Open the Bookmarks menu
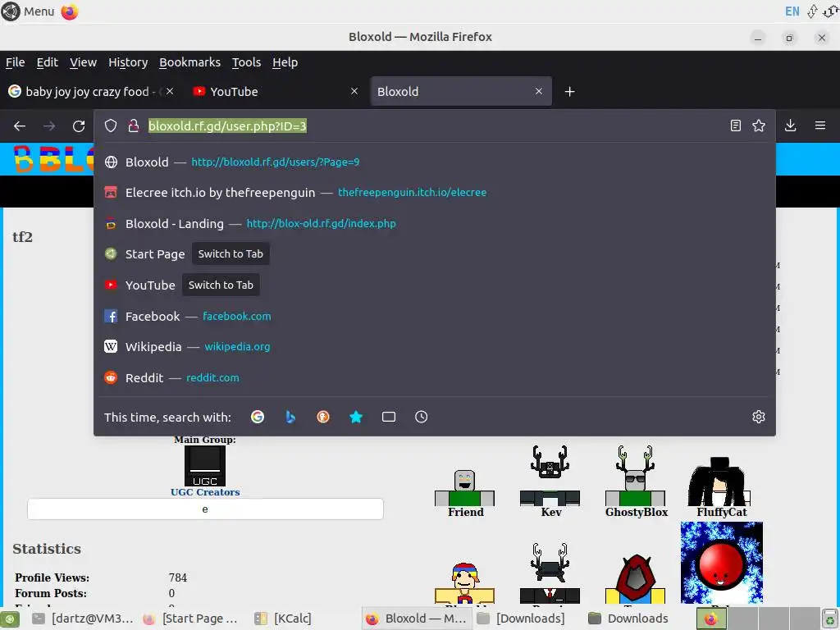Viewport: 840px width, 630px height. pyautogui.click(x=189, y=62)
